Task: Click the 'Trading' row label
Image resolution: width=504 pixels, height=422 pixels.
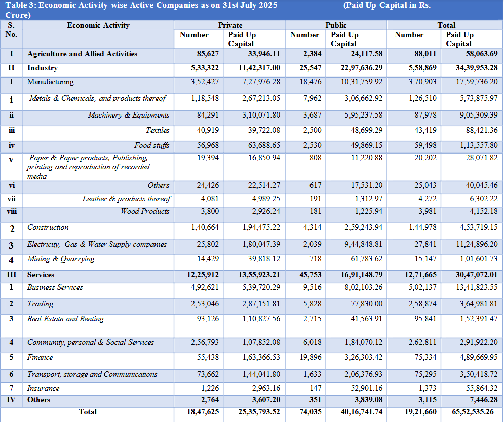Action: coord(40,304)
